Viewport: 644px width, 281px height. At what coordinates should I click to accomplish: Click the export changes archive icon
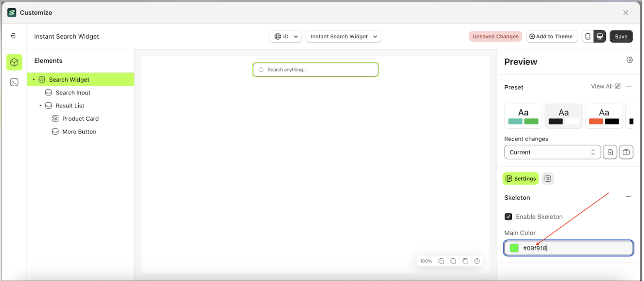626,152
